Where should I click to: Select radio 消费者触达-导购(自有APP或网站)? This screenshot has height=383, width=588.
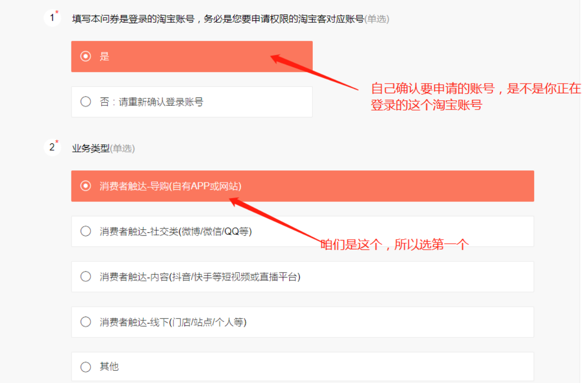[x=85, y=186]
